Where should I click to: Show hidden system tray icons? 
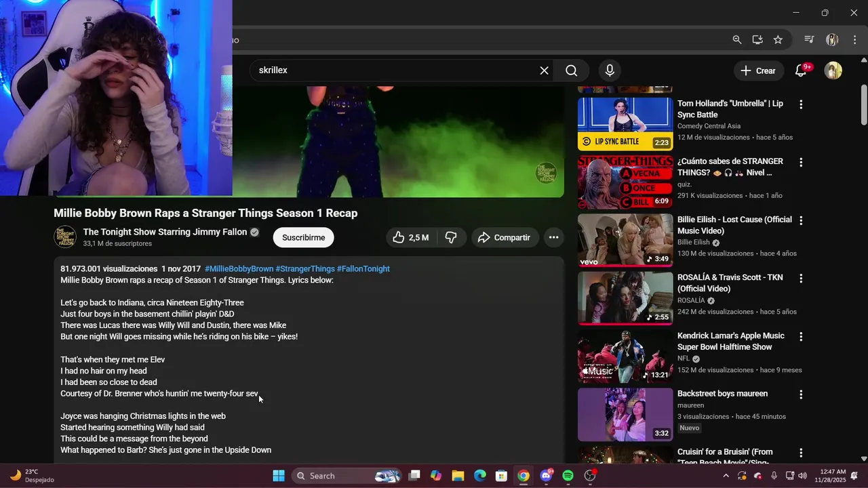(x=726, y=476)
